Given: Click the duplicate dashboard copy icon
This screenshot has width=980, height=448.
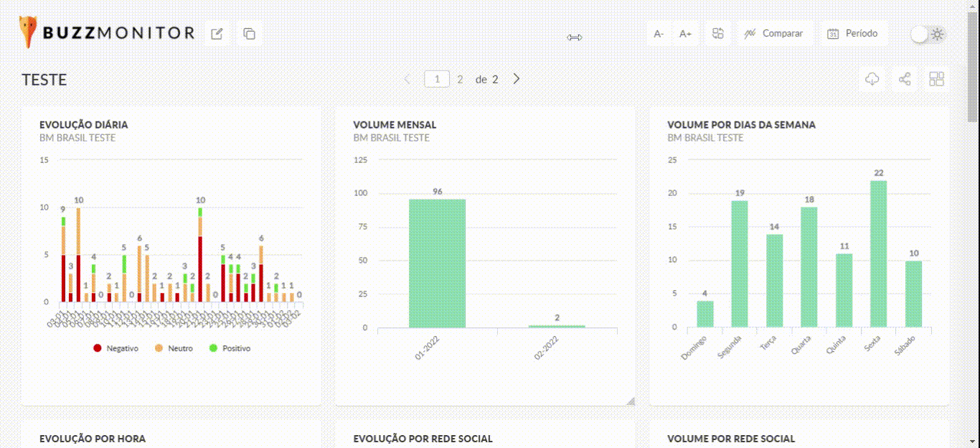Looking at the screenshot, I should [249, 34].
